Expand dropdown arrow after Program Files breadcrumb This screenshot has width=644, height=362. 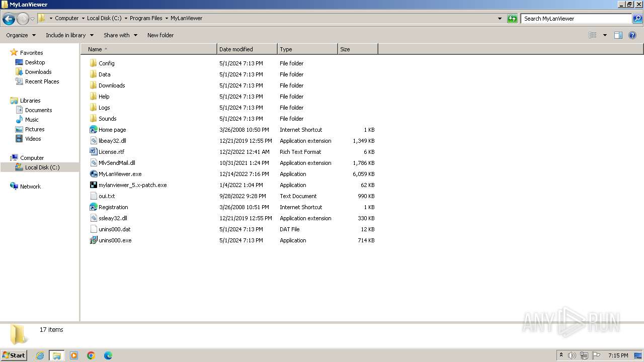point(167,18)
